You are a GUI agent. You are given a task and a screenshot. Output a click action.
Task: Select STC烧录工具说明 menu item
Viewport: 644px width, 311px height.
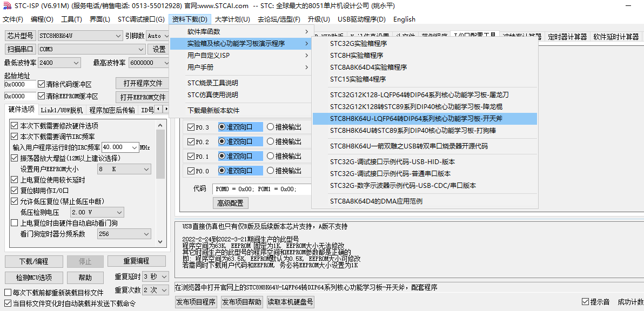tap(241, 83)
